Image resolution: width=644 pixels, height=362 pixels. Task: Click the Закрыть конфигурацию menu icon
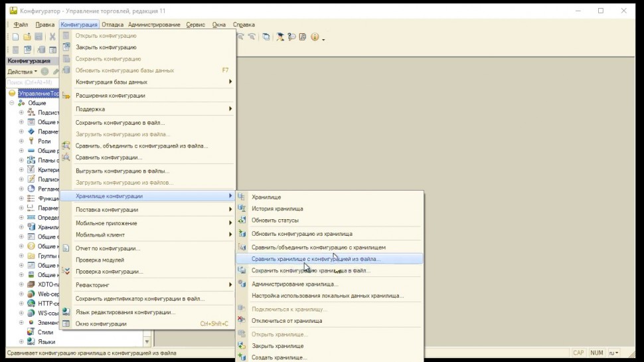66,47
